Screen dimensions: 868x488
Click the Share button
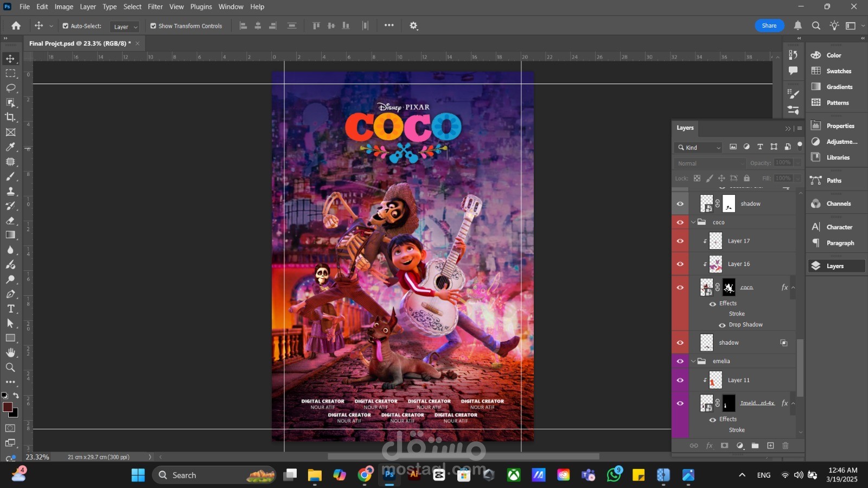[769, 26]
